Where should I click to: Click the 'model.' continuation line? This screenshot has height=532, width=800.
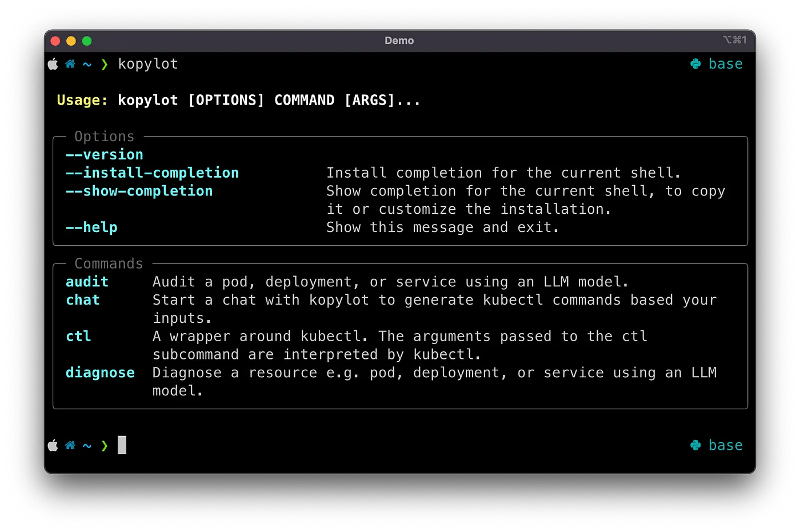point(178,391)
